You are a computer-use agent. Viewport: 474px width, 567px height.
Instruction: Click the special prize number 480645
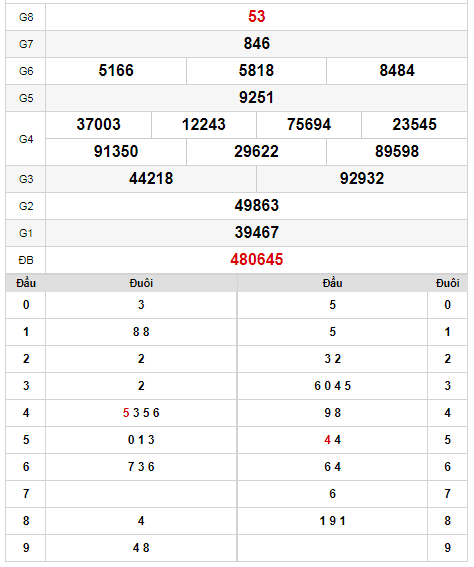[256, 260]
